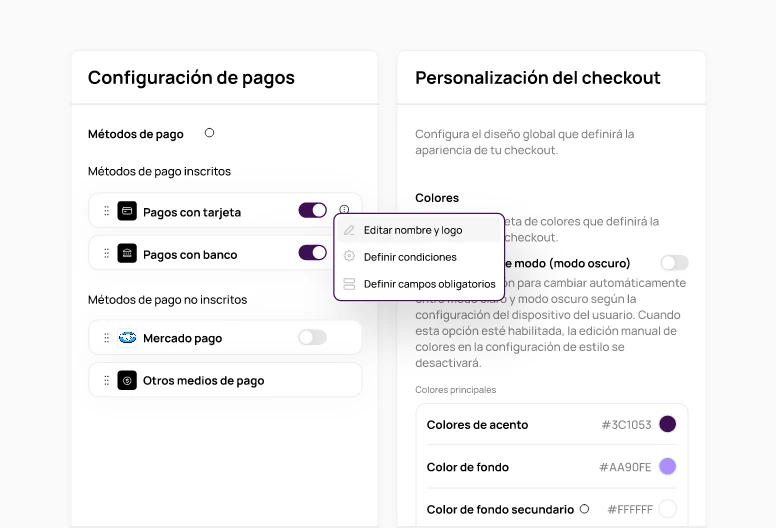Click Personalización del checkout title
Screen dimensions: 776x528
click(537, 78)
